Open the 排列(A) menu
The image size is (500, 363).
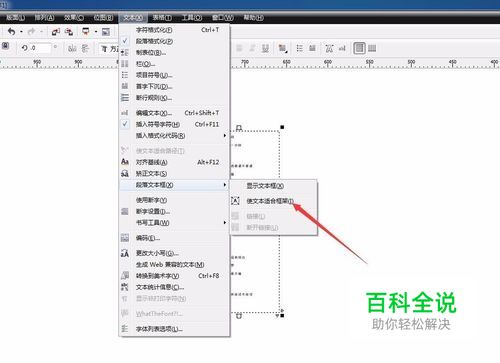tap(44, 17)
